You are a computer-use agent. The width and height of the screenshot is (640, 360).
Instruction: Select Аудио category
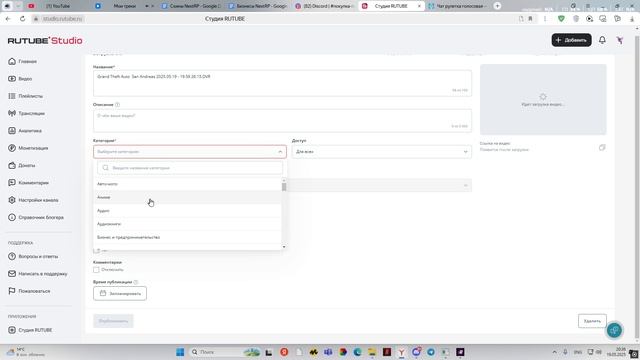click(x=187, y=211)
